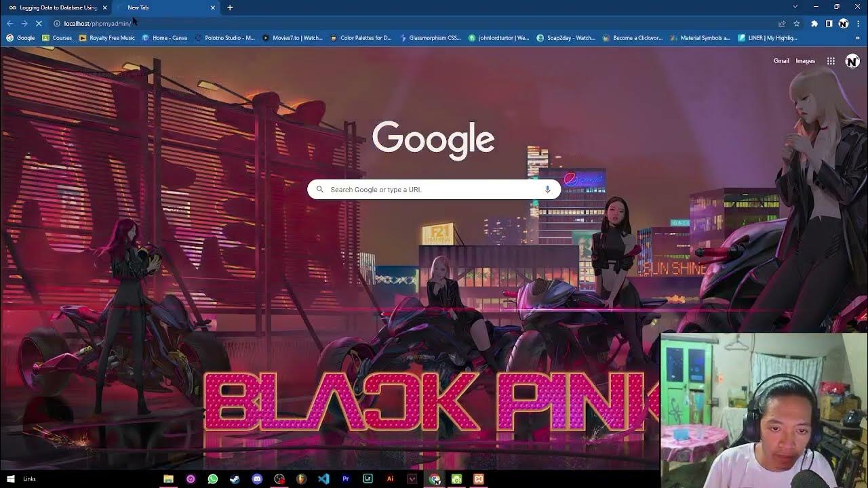Open Steam from the taskbar
The image size is (868, 488).
(235, 479)
